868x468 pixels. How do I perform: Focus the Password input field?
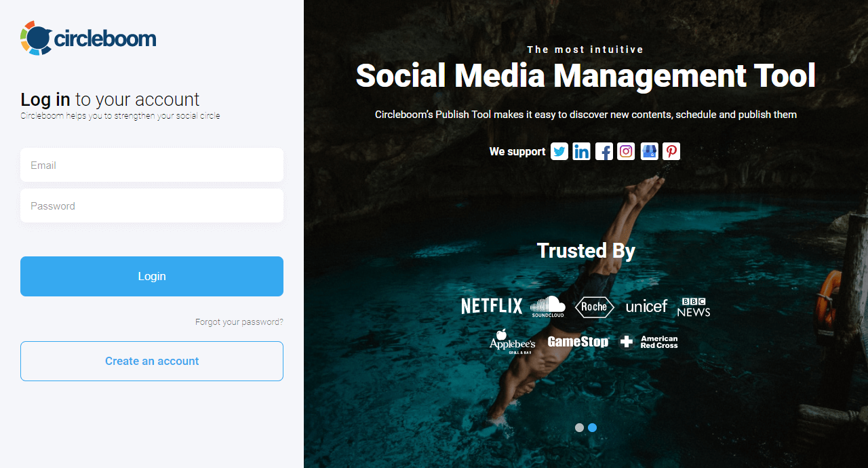[x=152, y=206]
